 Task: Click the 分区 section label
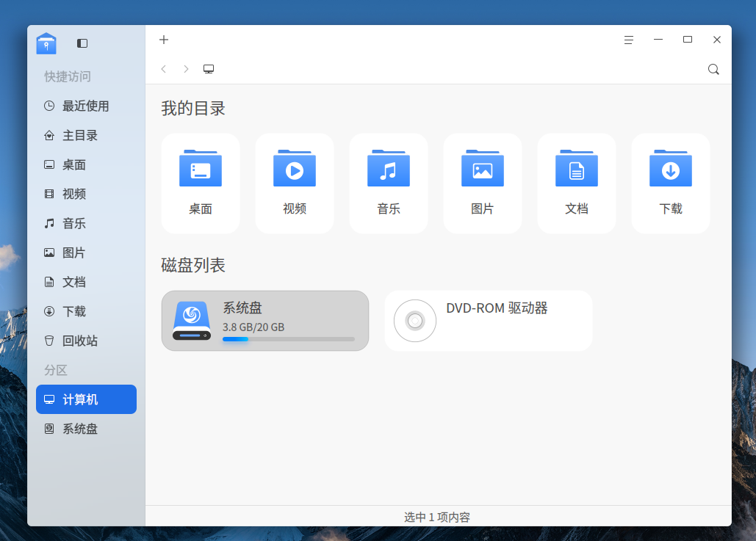[x=55, y=370]
